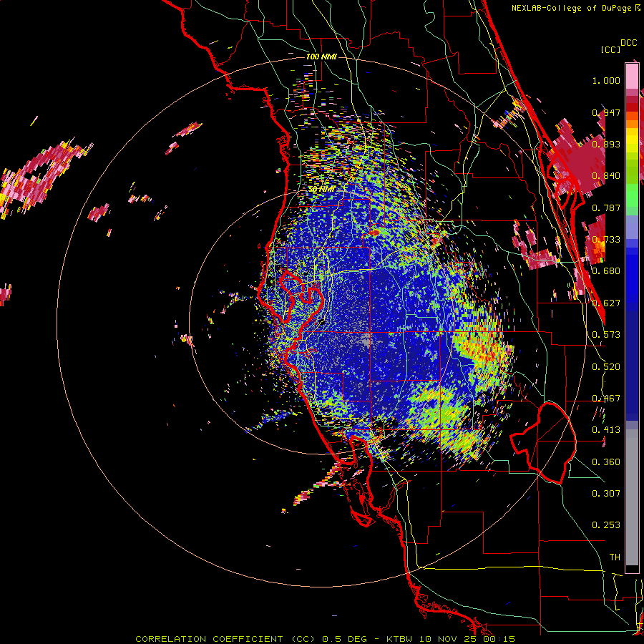The height and width of the screenshot is (644, 644).
Task: Select the 0.253 color scale value
Action: 606,525
